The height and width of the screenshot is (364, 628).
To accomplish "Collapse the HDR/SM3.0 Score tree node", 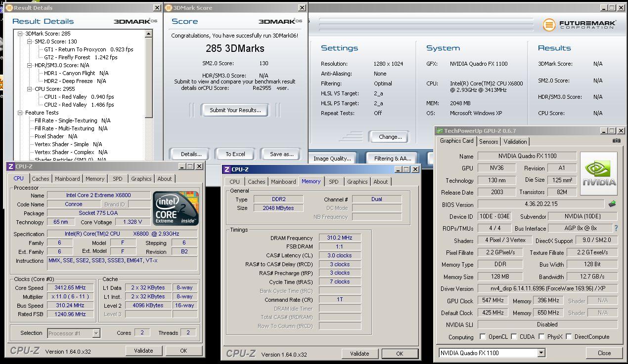I will [30, 65].
